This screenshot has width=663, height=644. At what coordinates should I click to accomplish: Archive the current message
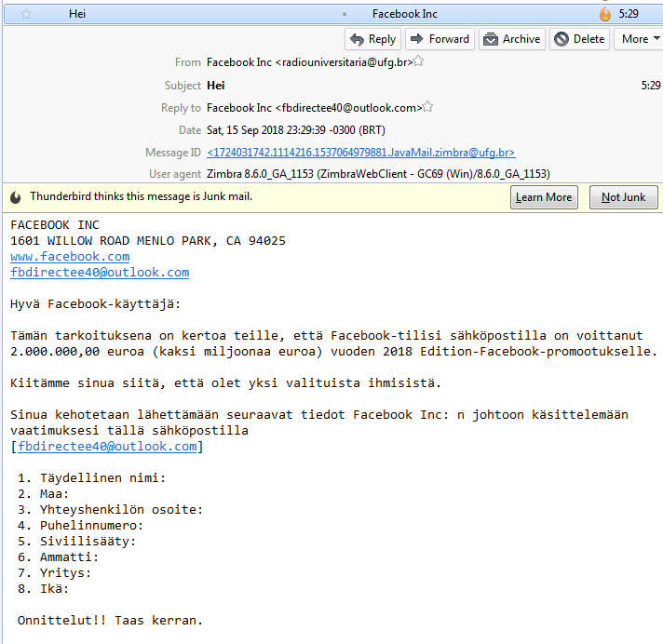(x=512, y=39)
